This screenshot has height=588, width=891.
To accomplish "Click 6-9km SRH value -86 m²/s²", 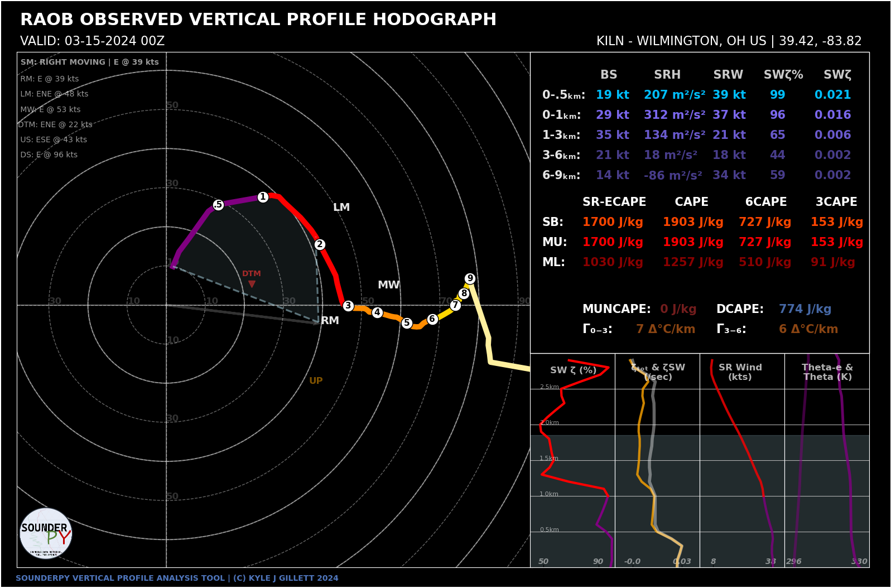I will (673, 175).
